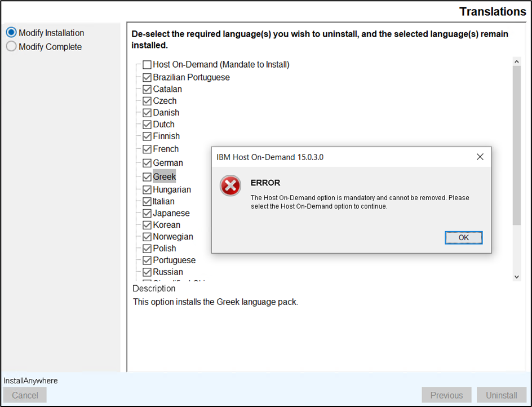Screen dimensions: 532x407
Task: Toggle the Danish checkbox off
Action: pyautogui.click(x=147, y=113)
